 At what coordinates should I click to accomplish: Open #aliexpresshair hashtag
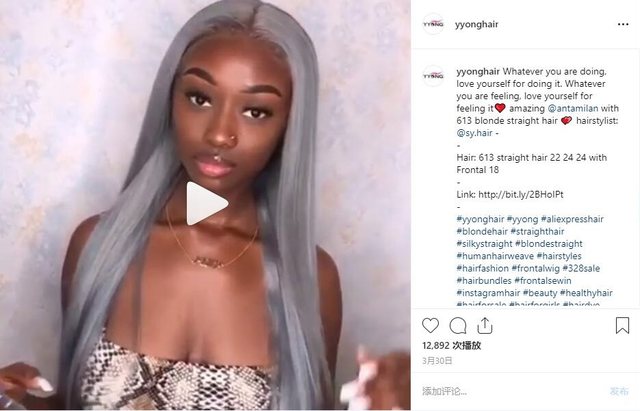[x=572, y=219]
